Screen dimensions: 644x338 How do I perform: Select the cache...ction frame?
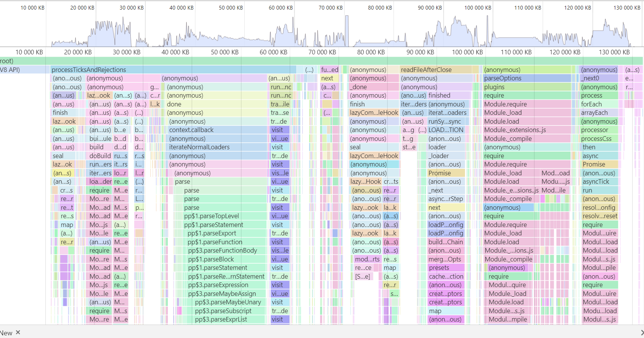446,276
